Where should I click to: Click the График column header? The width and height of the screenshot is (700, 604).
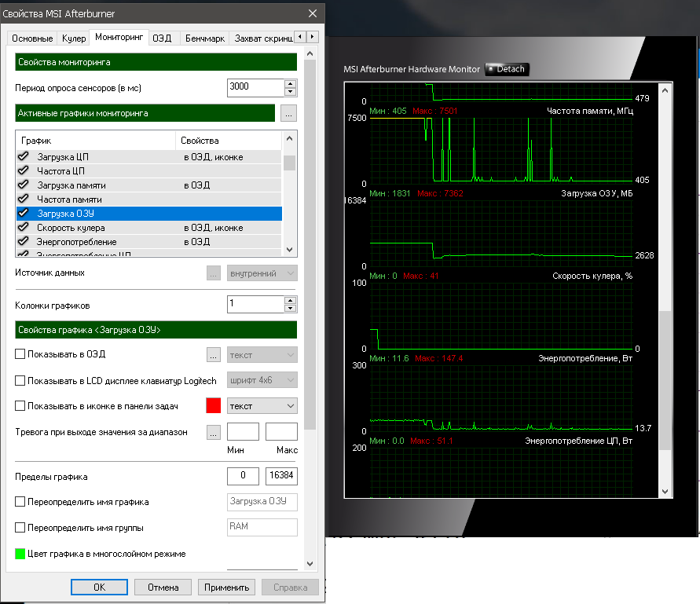96,141
